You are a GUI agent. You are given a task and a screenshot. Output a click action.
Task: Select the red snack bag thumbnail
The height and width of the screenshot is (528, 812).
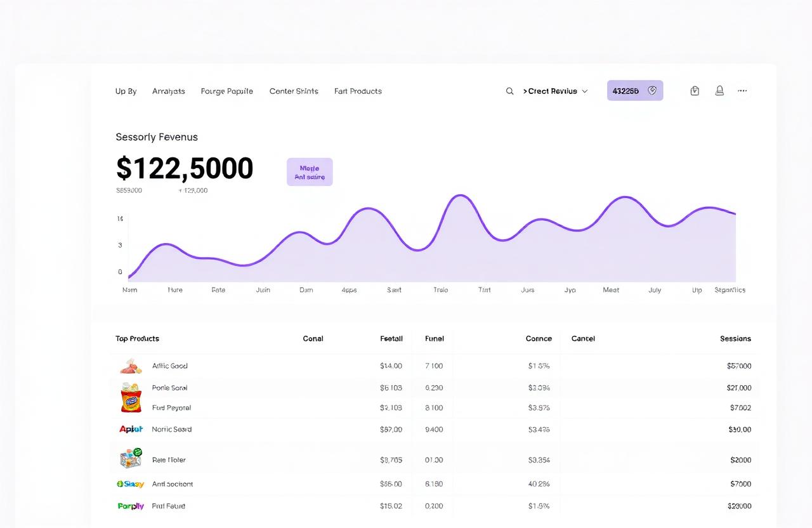tap(131, 398)
